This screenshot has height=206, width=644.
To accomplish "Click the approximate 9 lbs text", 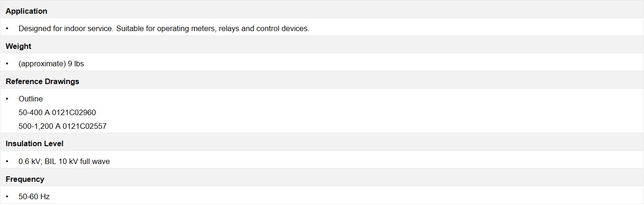I will click(x=51, y=64).
